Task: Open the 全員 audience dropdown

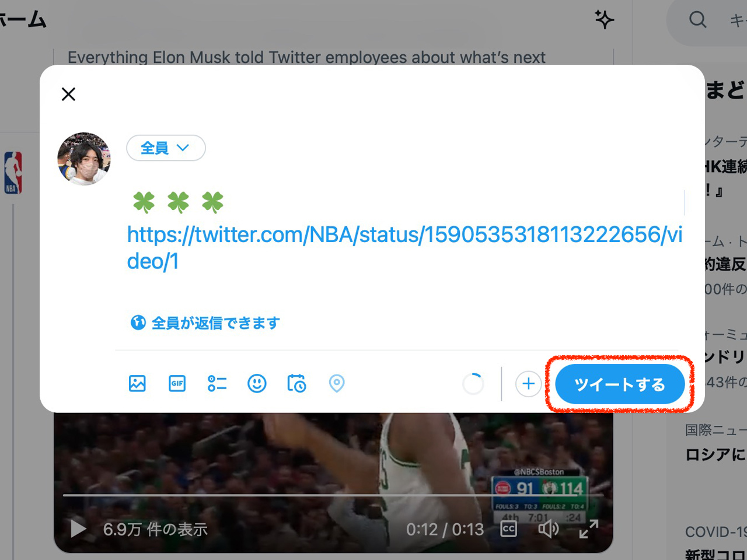Action: 166,148
